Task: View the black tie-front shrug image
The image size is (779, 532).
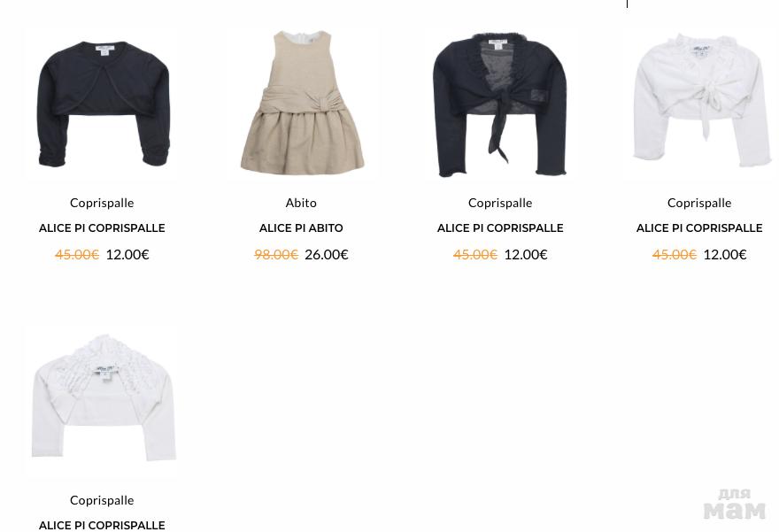Action: point(500,104)
